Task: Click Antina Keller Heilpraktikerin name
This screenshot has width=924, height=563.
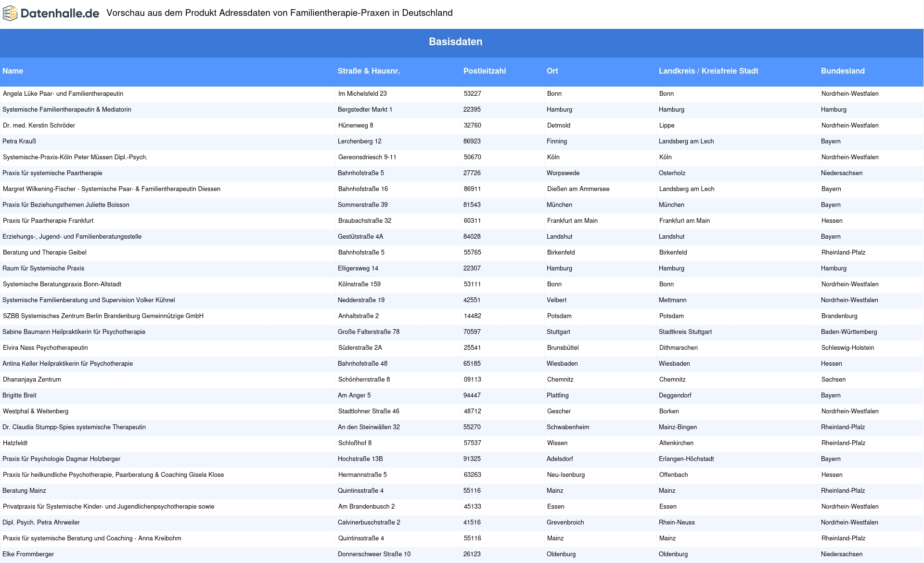Action: tap(67, 364)
